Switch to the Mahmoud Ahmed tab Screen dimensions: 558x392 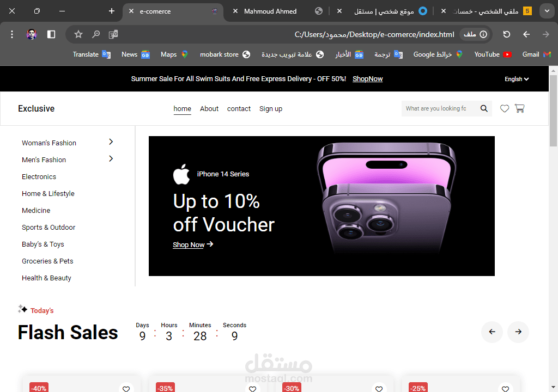[270, 11]
